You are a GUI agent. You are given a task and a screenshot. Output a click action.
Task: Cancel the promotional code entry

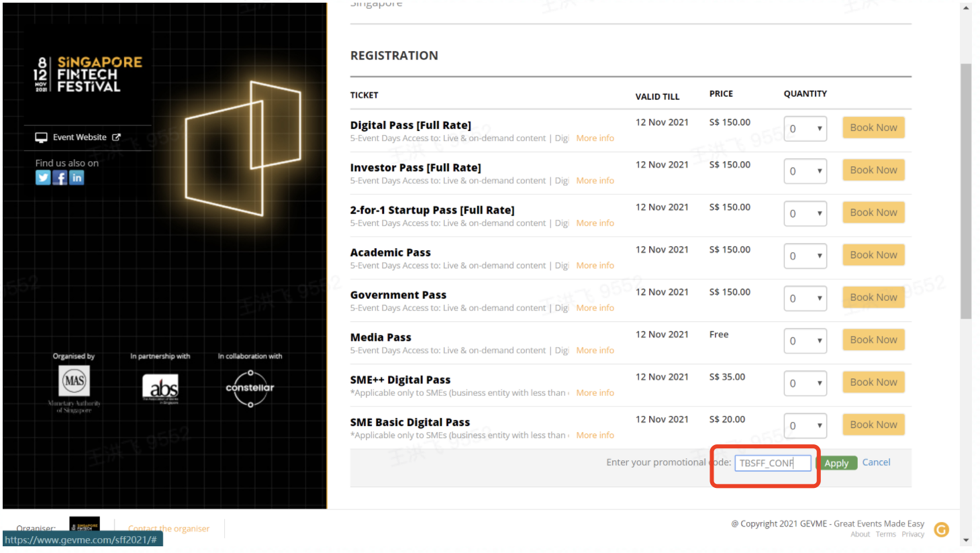point(876,462)
